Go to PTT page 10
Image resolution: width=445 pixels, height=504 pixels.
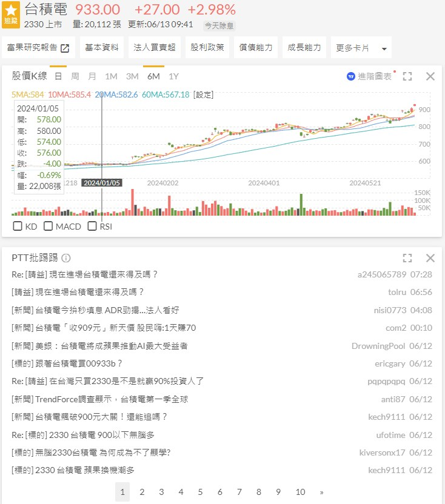pos(300,492)
